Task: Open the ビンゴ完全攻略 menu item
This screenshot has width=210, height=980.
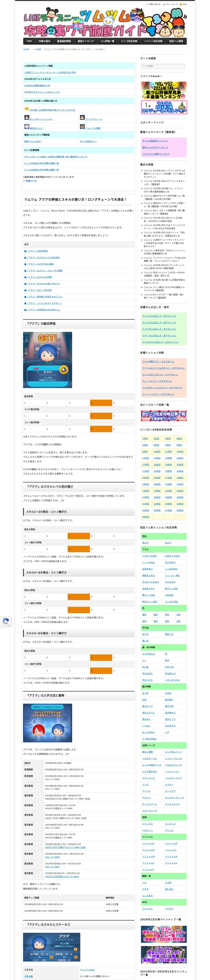Action: tap(129, 41)
